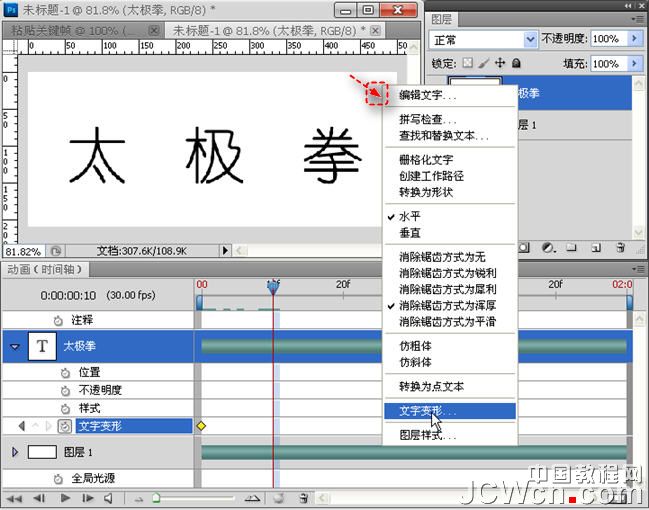The image size is (649, 510).
Task: Click the 81.82% zoom level field
Action: click(23, 251)
